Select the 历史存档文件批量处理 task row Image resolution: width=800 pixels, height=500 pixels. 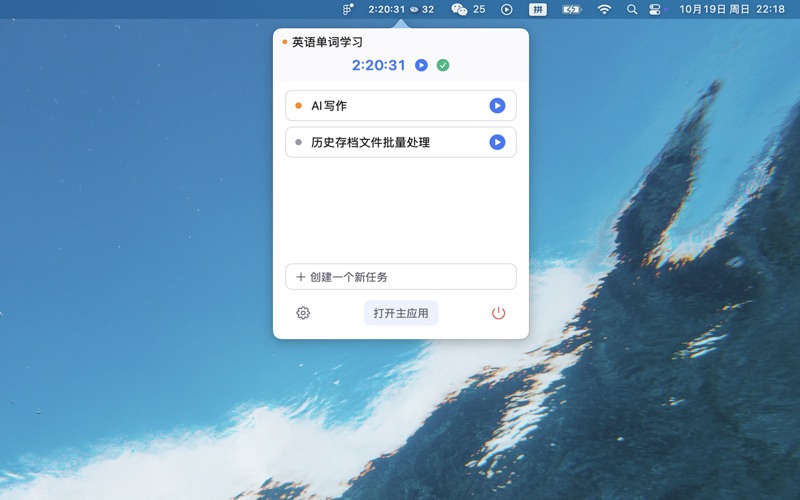click(x=390, y=143)
